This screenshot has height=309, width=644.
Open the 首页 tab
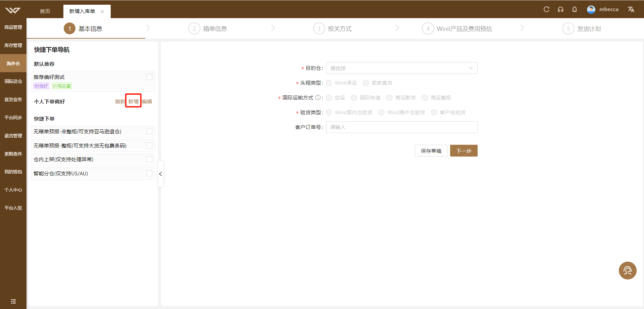pyautogui.click(x=45, y=11)
